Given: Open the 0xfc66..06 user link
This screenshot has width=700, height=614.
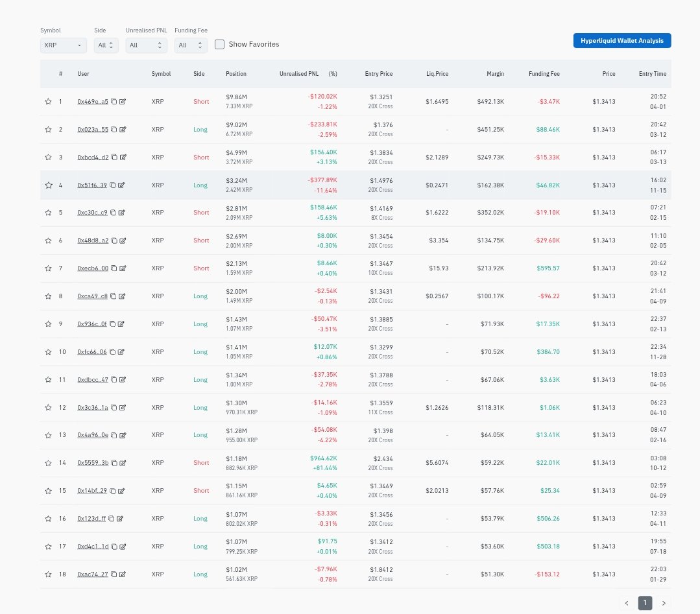Looking at the screenshot, I should click(91, 352).
